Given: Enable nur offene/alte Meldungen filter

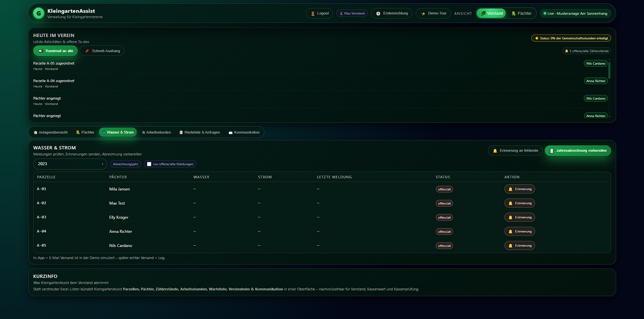Looking at the screenshot, I should click(149, 164).
